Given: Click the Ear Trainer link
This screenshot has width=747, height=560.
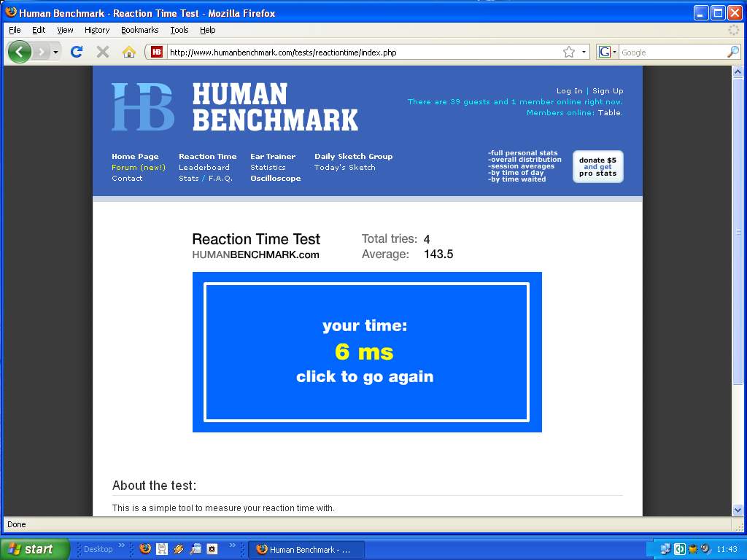Looking at the screenshot, I should [273, 157].
